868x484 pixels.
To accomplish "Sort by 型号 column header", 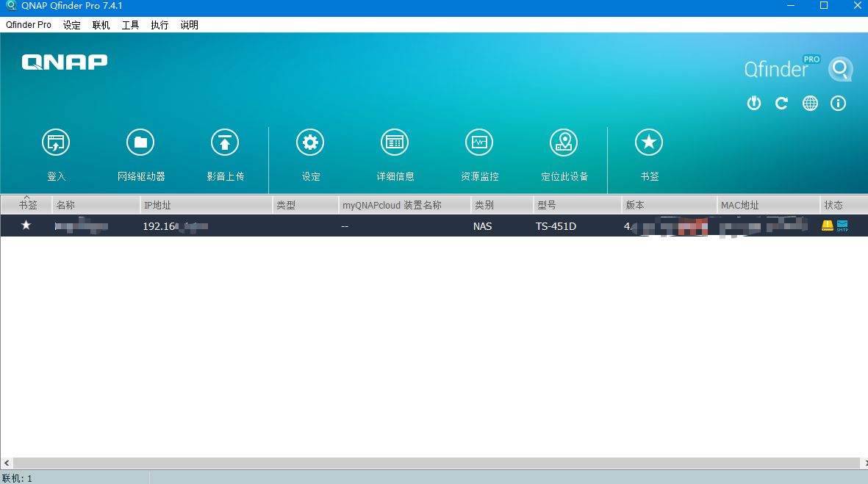I will pyautogui.click(x=577, y=205).
